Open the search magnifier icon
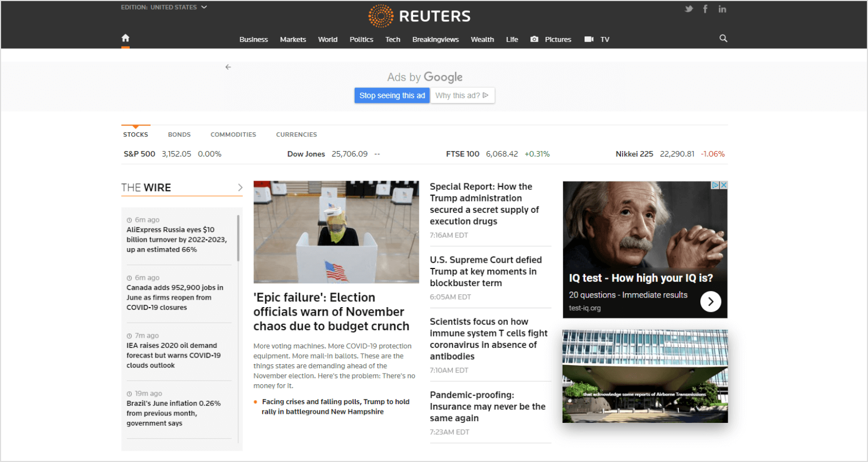The height and width of the screenshot is (462, 868). coord(723,38)
